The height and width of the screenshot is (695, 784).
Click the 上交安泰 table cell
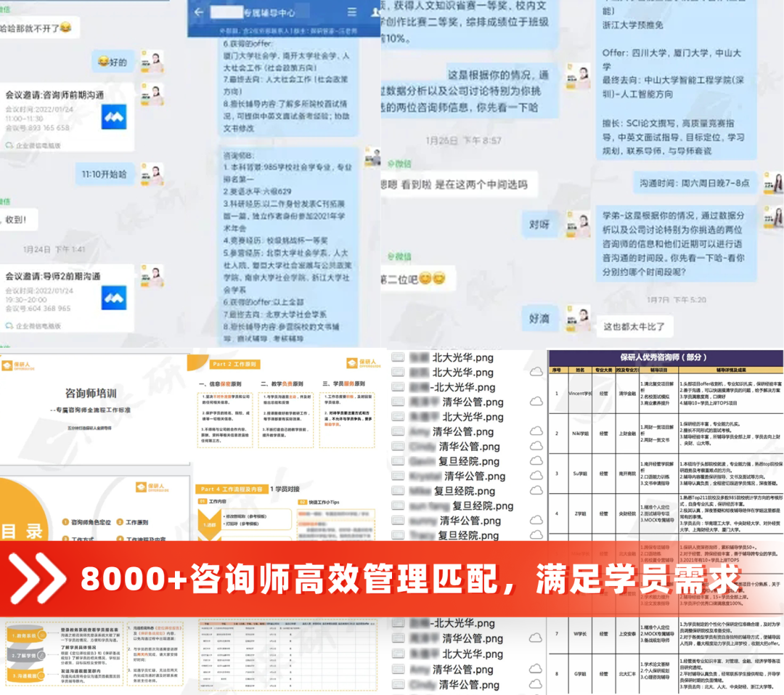[627, 633]
